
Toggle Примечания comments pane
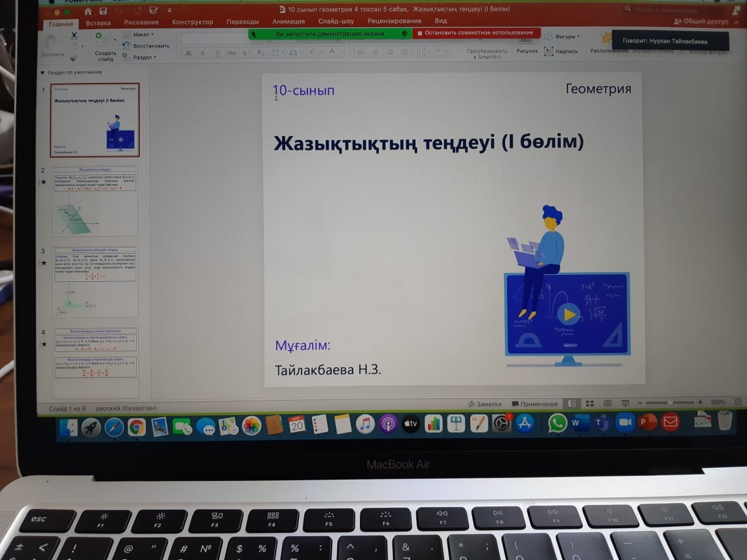534,404
